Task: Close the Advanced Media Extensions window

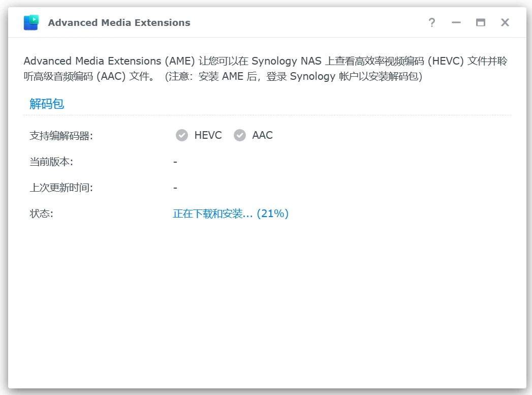Action: (505, 22)
